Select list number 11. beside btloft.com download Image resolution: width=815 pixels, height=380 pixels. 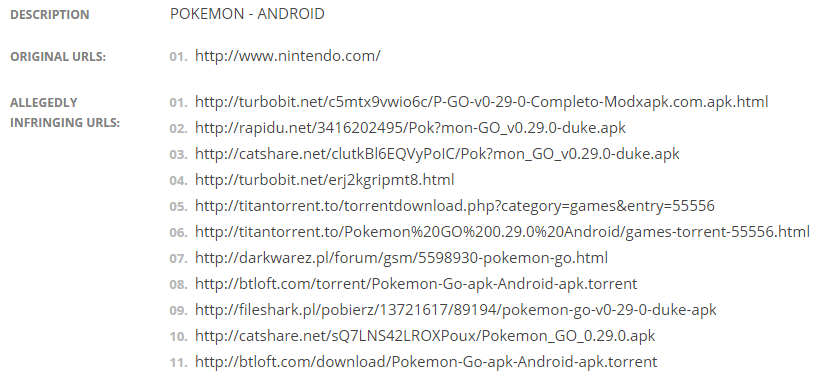(x=178, y=362)
